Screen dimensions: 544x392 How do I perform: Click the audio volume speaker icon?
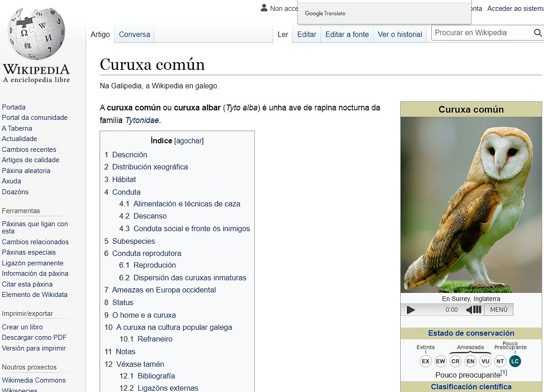pos(474,310)
